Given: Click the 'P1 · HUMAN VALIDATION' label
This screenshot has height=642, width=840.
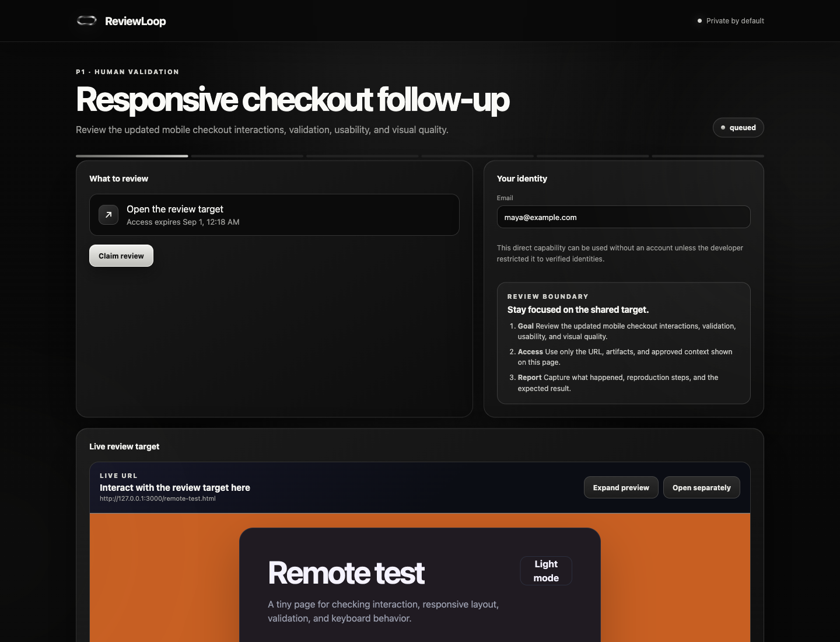Looking at the screenshot, I should (x=128, y=72).
